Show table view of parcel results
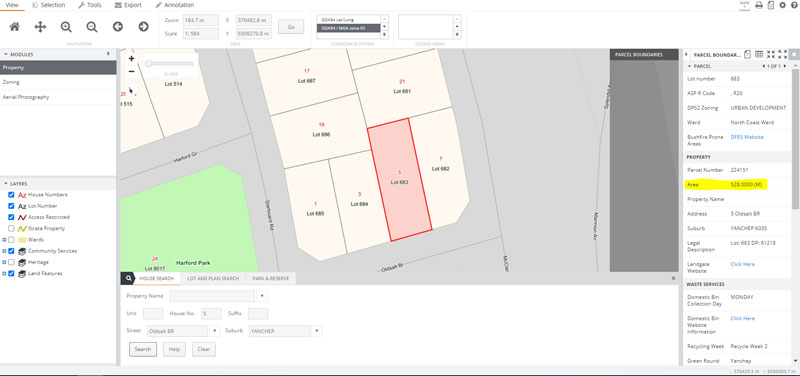 [759, 54]
